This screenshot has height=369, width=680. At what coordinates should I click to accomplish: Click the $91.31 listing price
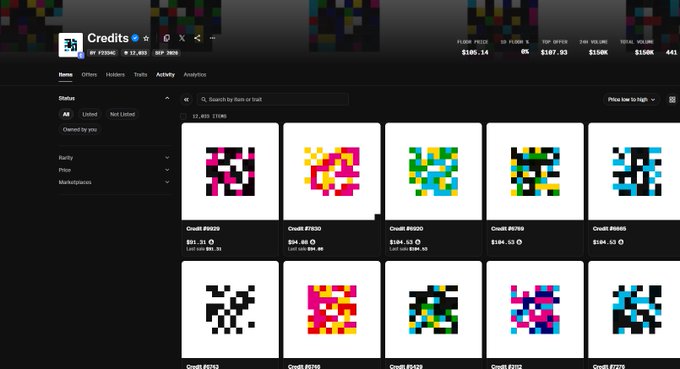pos(196,242)
